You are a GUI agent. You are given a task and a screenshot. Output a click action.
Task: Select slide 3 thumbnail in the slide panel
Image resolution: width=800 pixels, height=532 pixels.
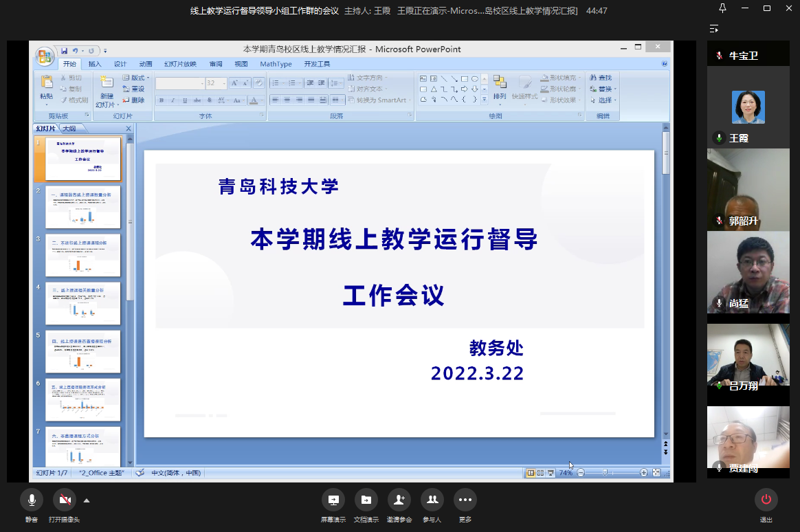click(83, 255)
